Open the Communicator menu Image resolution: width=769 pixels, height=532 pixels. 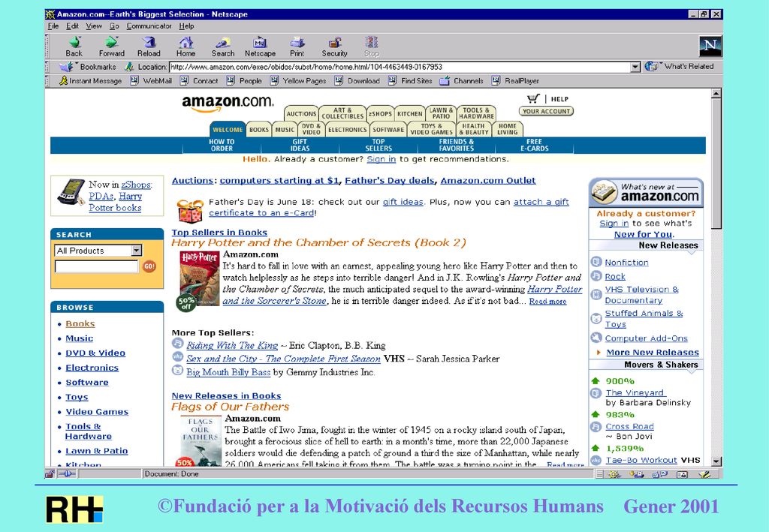[149, 26]
